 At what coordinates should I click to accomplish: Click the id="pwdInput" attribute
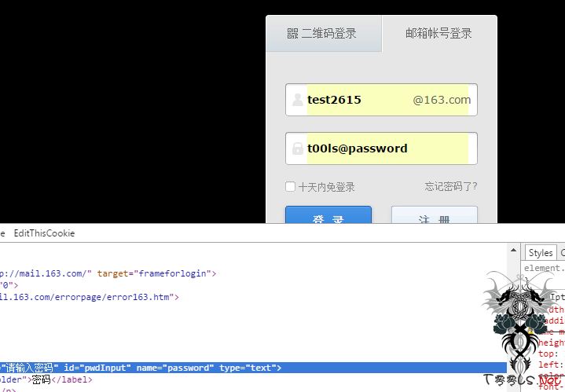coord(97,368)
